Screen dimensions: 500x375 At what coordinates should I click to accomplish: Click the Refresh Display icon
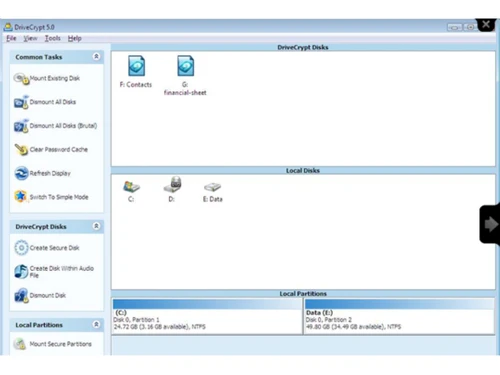[x=22, y=173]
